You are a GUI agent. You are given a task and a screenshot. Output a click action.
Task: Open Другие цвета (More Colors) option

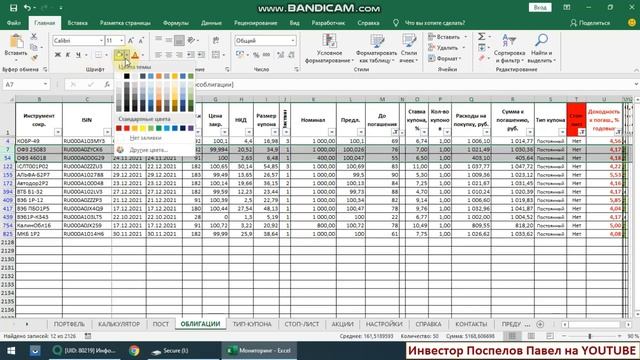tap(149, 150)
